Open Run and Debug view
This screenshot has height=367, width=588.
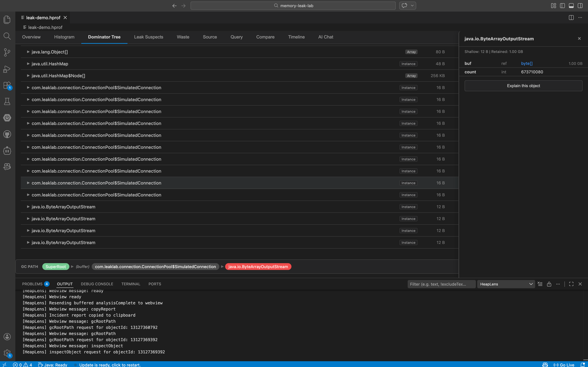pyautogui.click(x=7, y=69)
